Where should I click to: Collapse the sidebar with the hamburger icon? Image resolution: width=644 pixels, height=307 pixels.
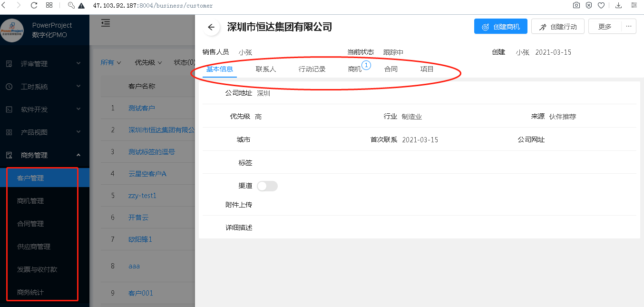(106, 23)
